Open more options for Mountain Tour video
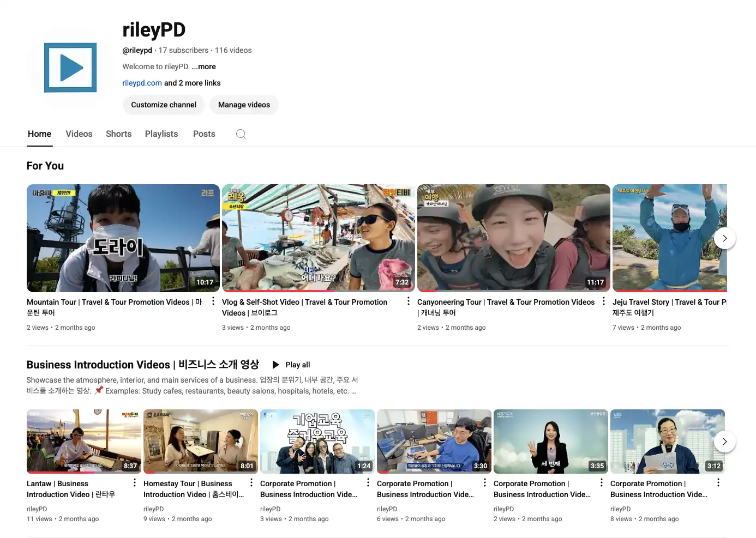The image size is (756, 538). (213, 301)
